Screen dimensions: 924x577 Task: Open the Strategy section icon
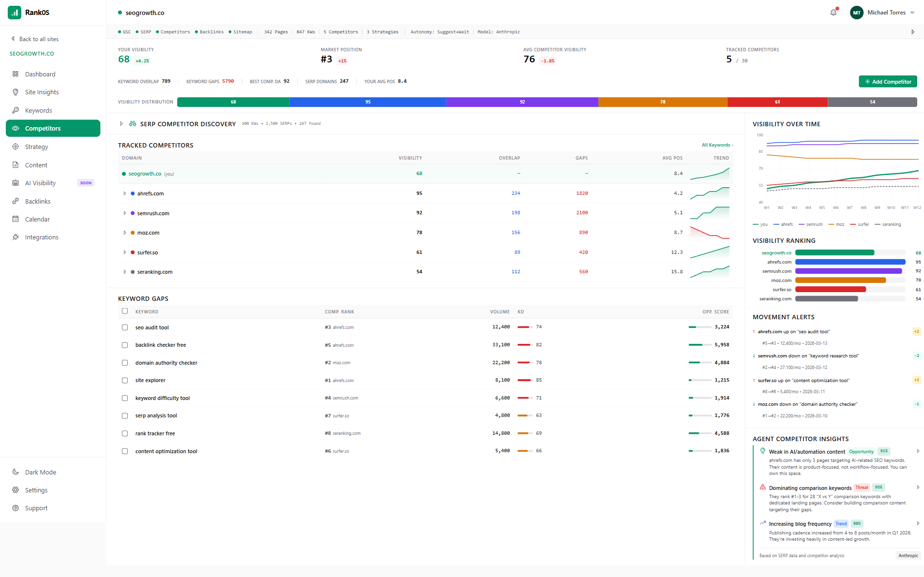tap(16, 147)
